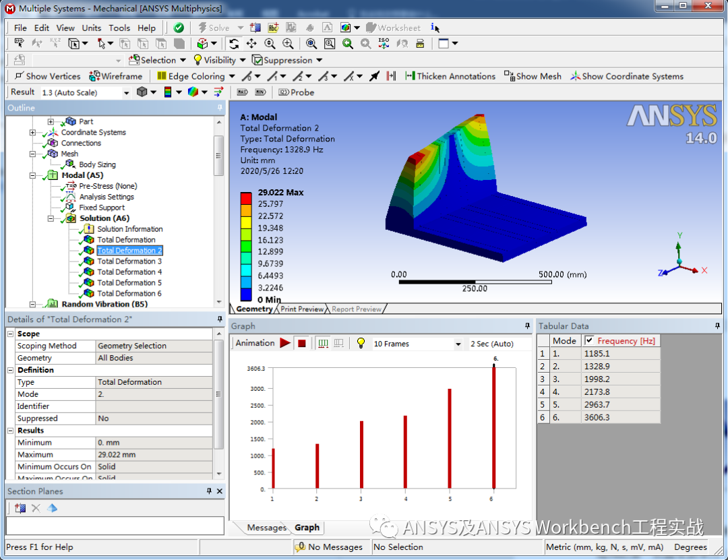Click the No Messages status entry
This screenshot has height=560, width=728.
point(329,547)
